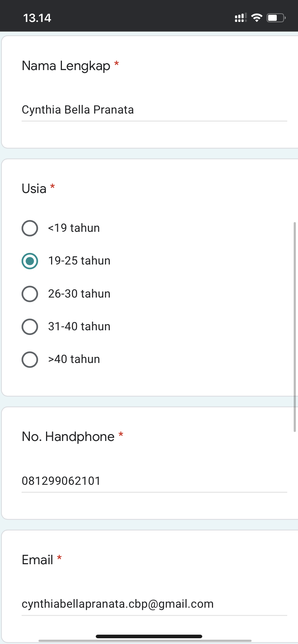Click the Usia question label
This screenshot has height=644, width=298.
(x=34, y=189)
